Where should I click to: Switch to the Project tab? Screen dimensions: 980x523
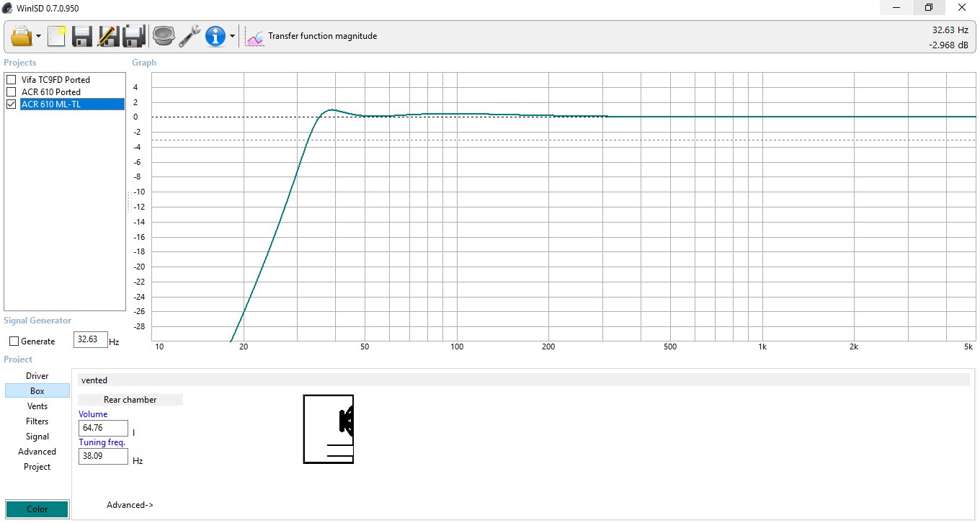37,466
